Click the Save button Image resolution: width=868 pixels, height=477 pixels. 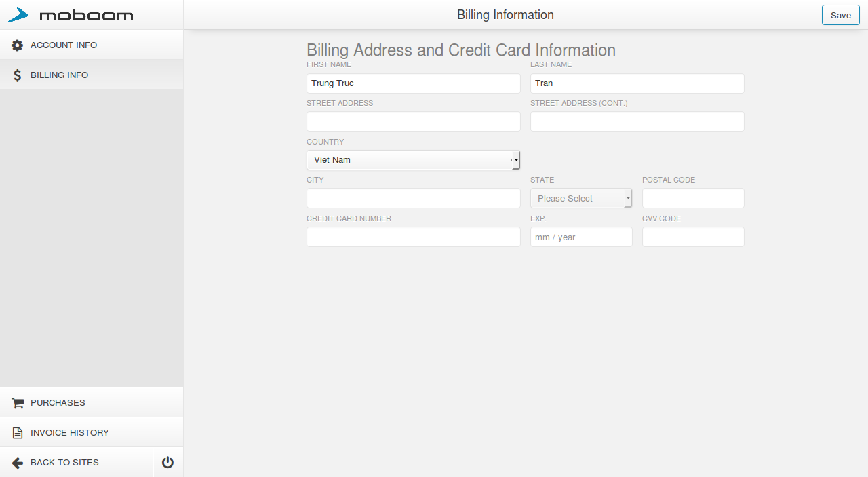[840, 15]
